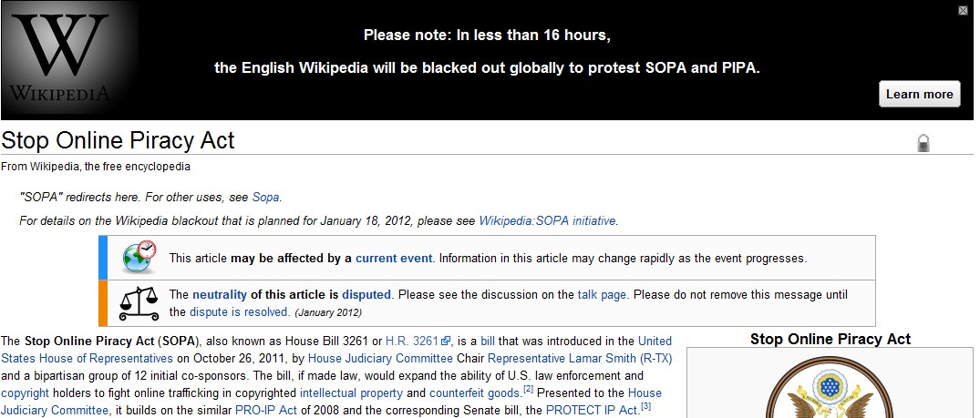Open the Wikipedia:SOPA initiative link
The height and width of the screenshot is (418, 980).
tap(548, 220)
